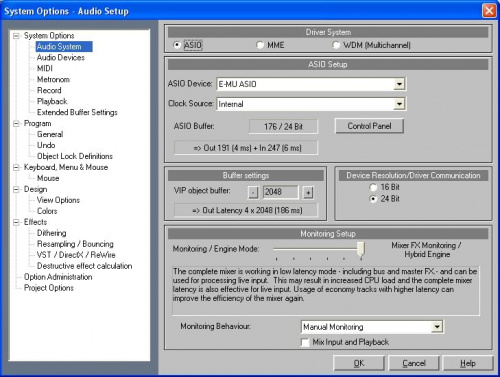Increase VIP object buffer with plus button
This screenshot has height=377, width=500.
(308, 192)
